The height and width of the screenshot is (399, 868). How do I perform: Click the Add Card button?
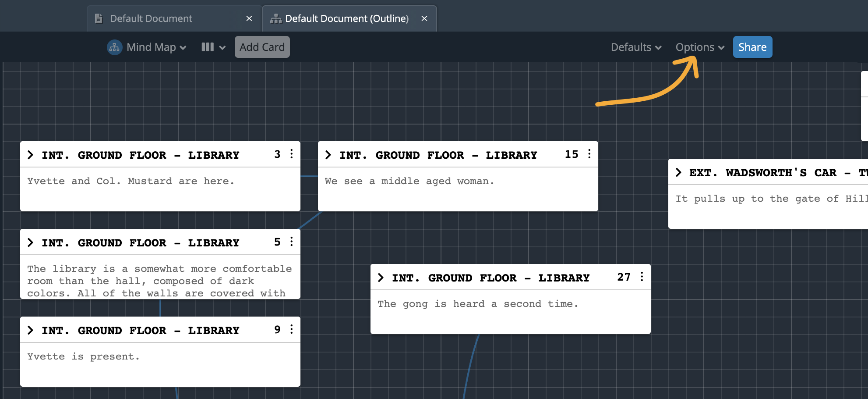262,47
